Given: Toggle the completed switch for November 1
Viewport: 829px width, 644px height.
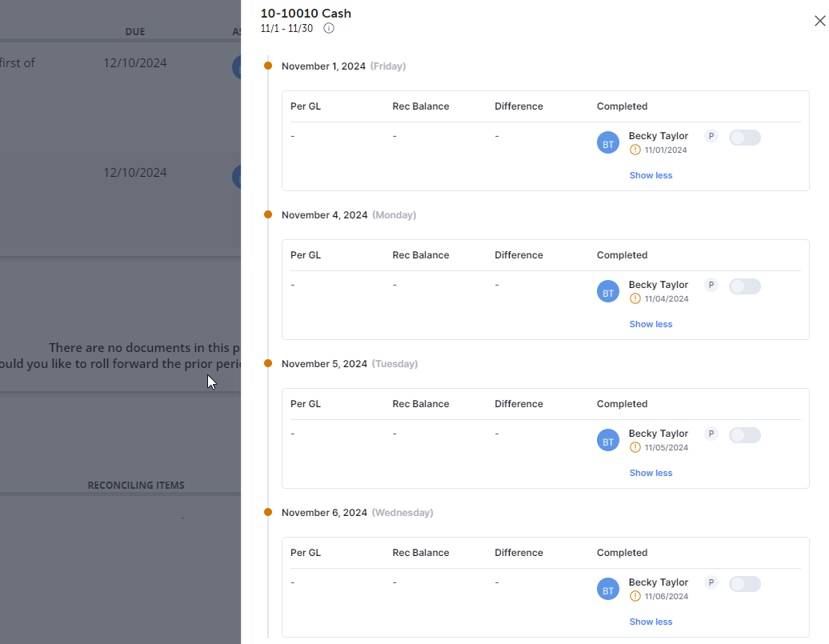Looking at the screenshot, I should tap(744, 138).
